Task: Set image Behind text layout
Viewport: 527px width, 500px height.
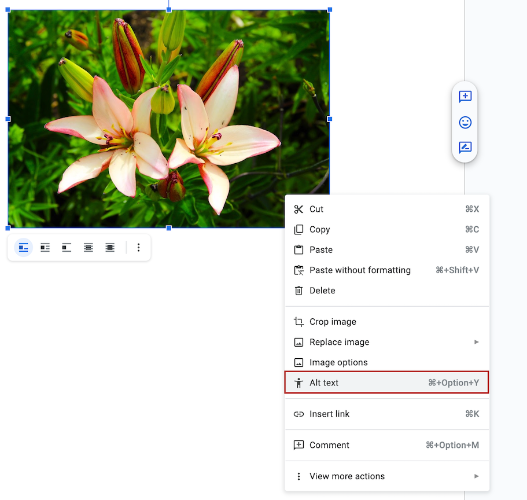Action: 88,248
